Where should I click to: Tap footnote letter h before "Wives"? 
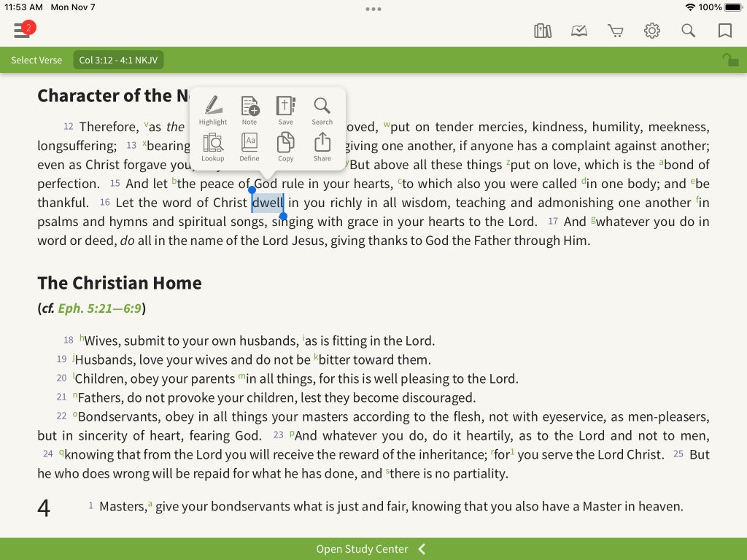pos(82,338)
